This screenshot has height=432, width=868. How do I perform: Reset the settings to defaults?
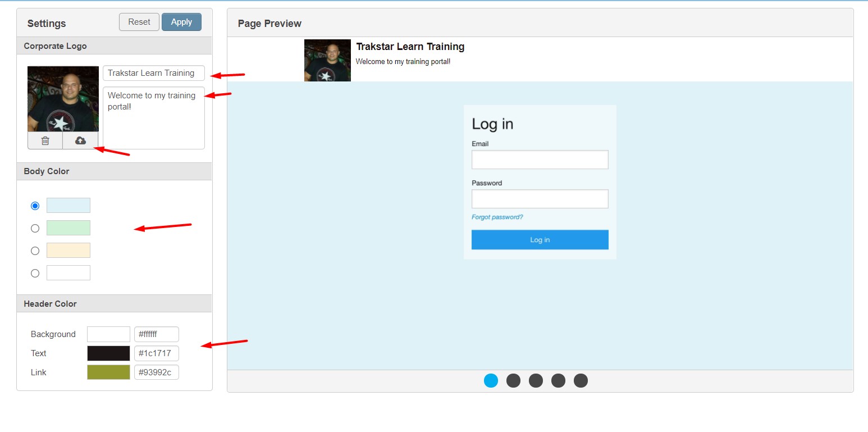pos(139,22)
